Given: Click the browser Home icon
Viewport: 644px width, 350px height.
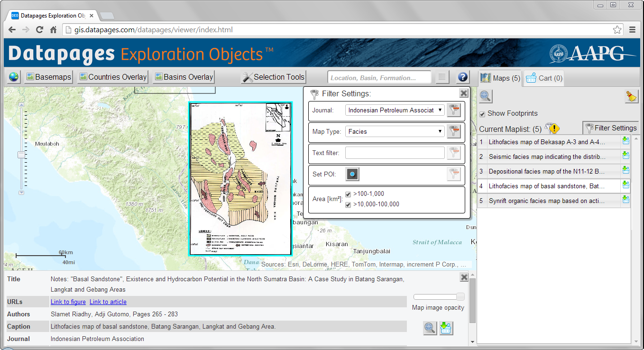Looking at the screenshot, I should pyautogui.click(x=54, y=30).
